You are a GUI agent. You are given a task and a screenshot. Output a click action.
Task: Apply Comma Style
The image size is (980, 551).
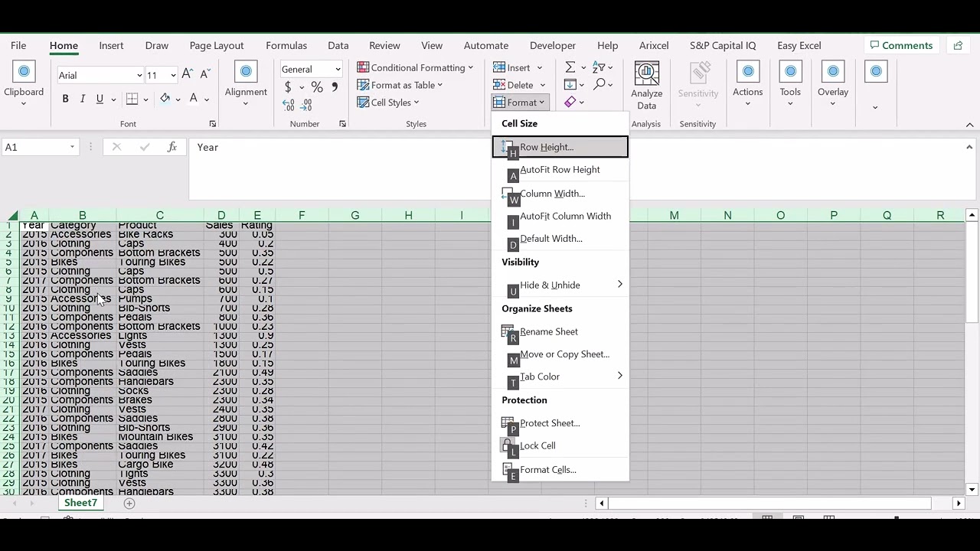[x=335, y=87]
